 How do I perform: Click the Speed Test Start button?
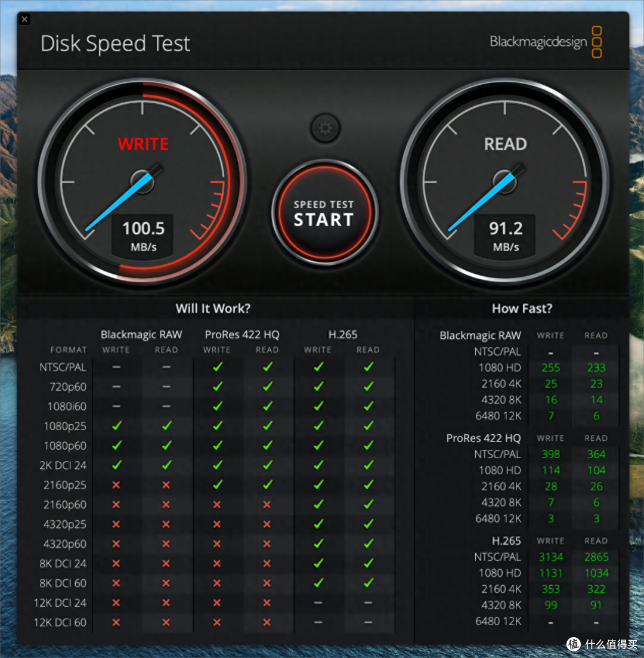click(324, 212)
